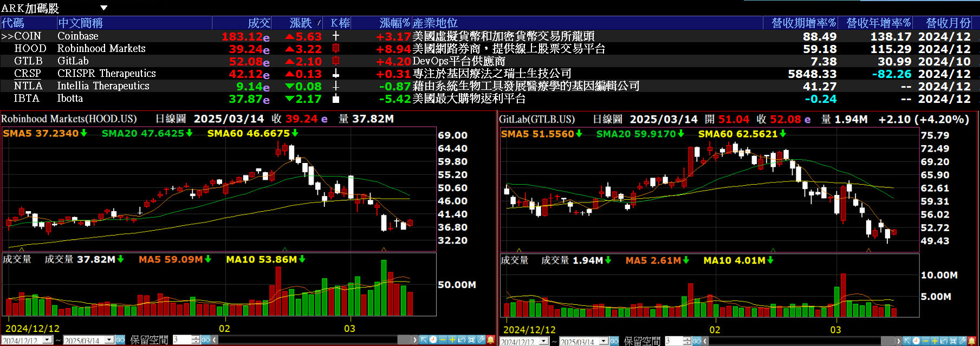
Task: Click 保留空間 GO button in GitLab chart
Action: click(697, 341)
